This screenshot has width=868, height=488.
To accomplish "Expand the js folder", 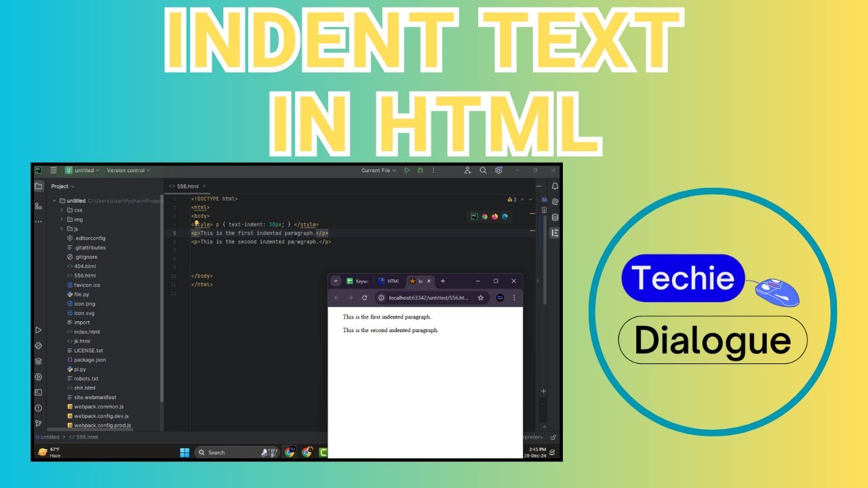I will point(62,229).
